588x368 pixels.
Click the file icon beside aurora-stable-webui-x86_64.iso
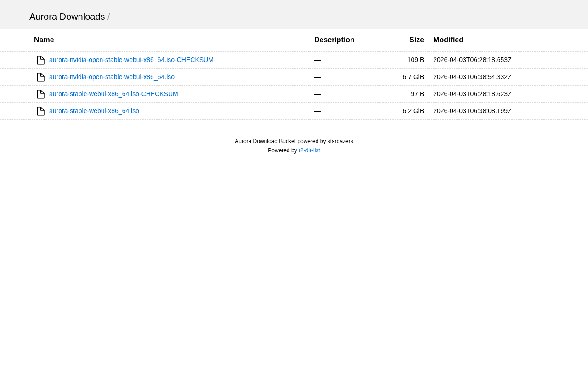tap(40, 111)
